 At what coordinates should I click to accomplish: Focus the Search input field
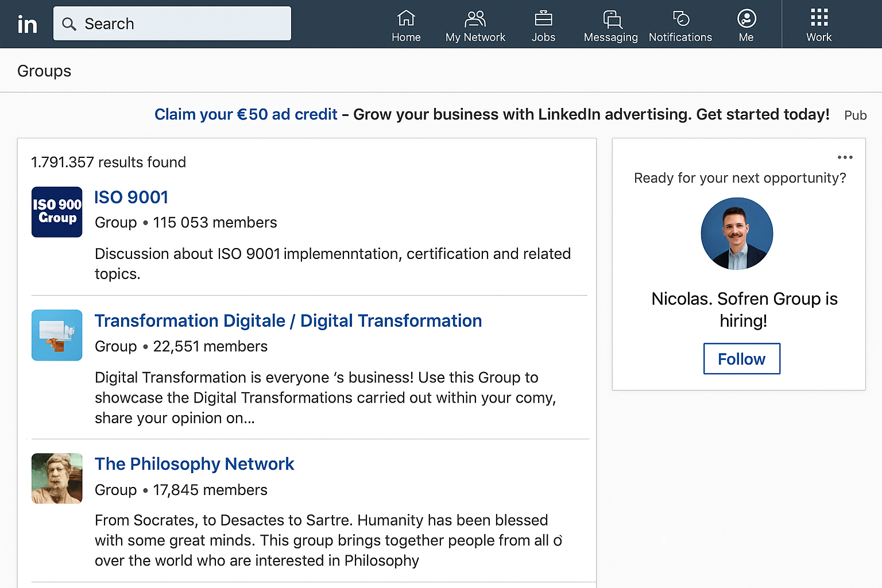[x=172, y=24]
